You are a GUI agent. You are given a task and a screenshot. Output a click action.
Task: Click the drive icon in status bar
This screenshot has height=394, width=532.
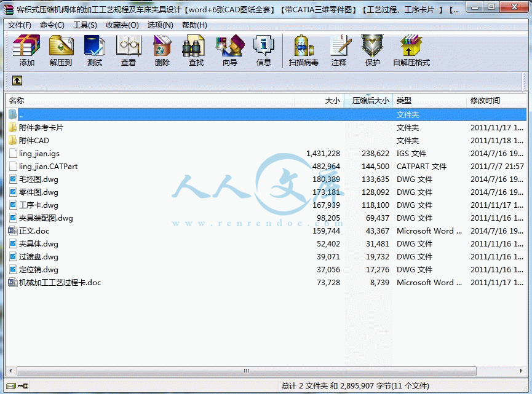click(x=11, y=386)
